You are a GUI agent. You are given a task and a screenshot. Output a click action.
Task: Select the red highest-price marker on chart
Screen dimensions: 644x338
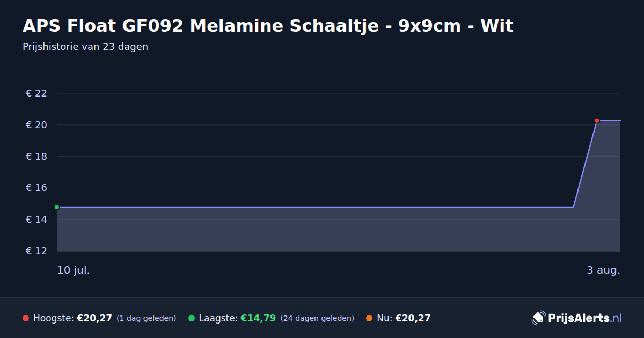[x=597, y=121]
